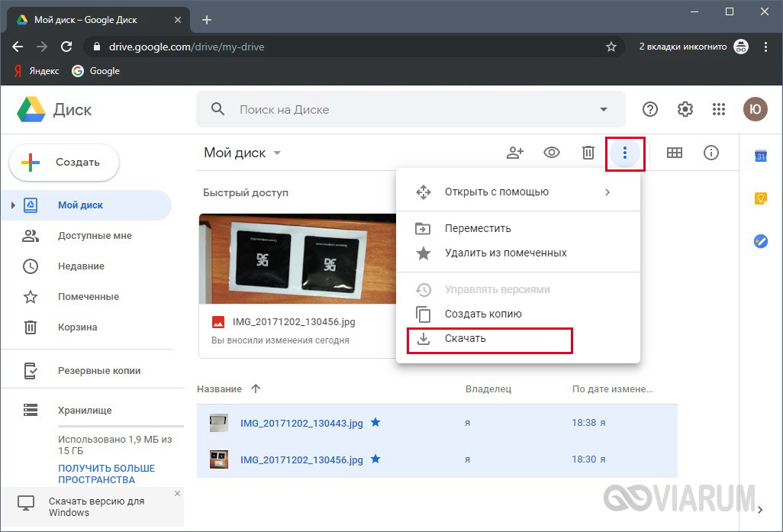Image resolution: width=783 pixels, height=532 pixels.
Task: Open the help question mark icon
Action: pos(650,109)
